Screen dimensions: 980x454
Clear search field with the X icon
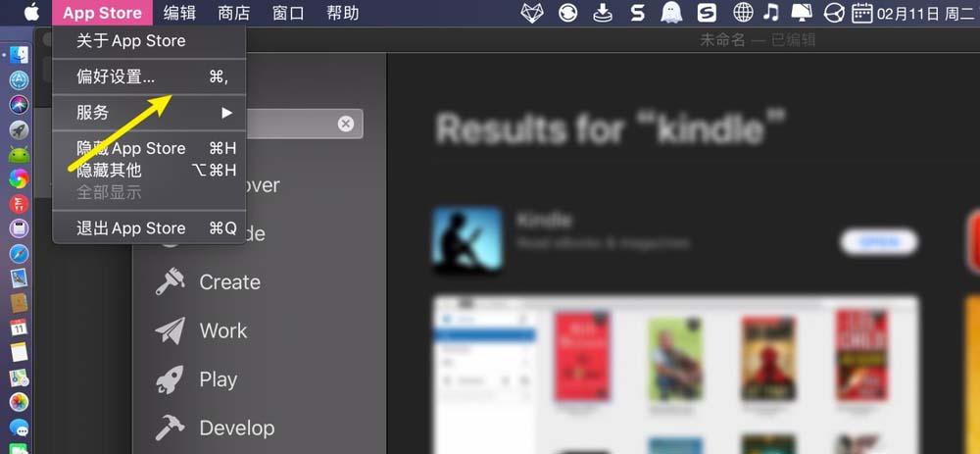pyautogui.click(x=346, y=124)
